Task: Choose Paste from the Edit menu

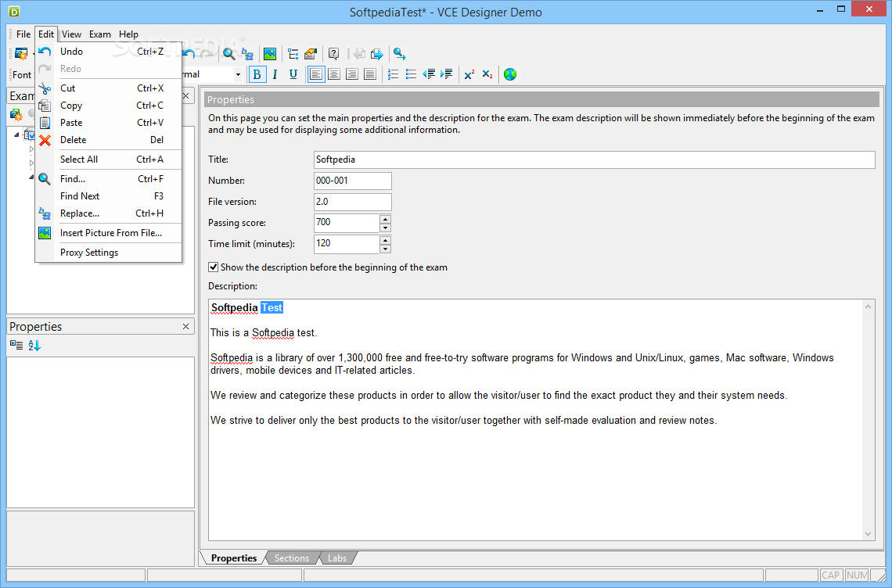Action: 109,123
